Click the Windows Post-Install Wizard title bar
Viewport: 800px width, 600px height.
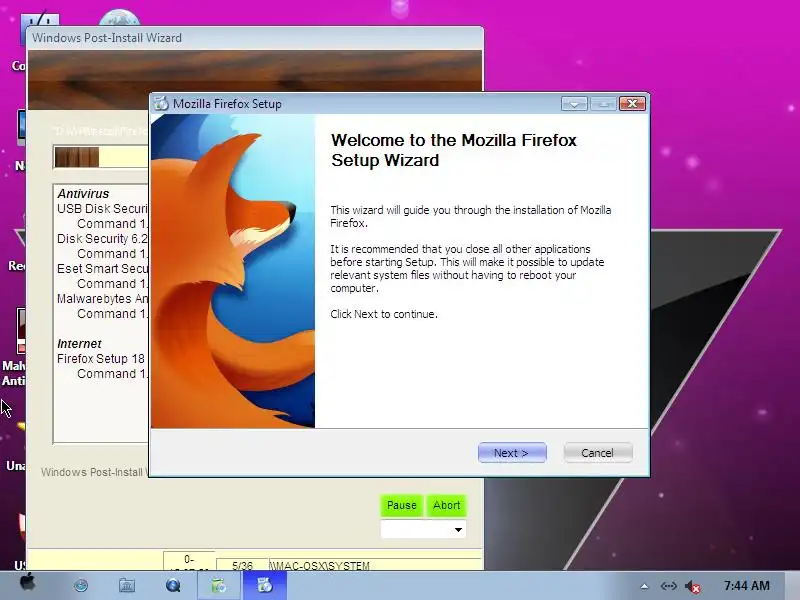[x=255, y=38]
